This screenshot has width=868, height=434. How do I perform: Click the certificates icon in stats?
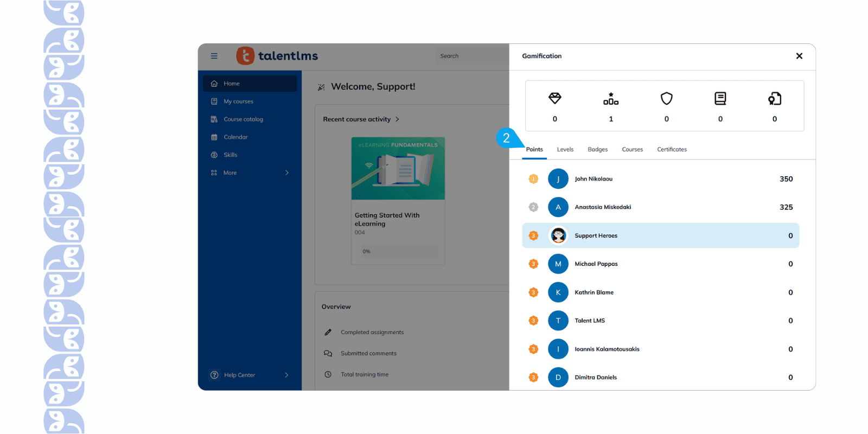775,98
